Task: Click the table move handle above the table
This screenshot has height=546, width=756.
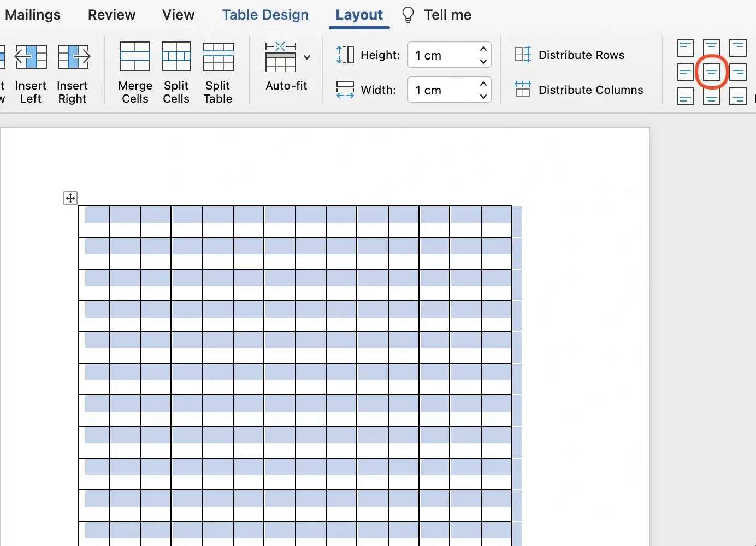Action: click(70, 198)
